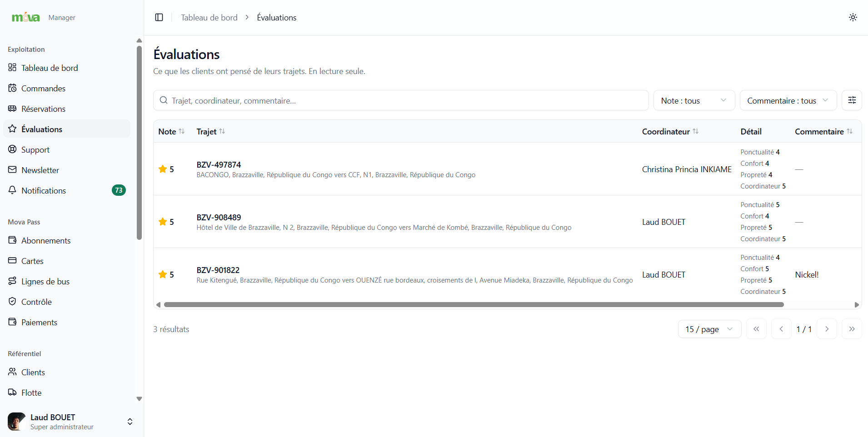The width and height of the screenshot is (868, 437).
Task: Click the Notifications bell icon
Action: point(12,190)
